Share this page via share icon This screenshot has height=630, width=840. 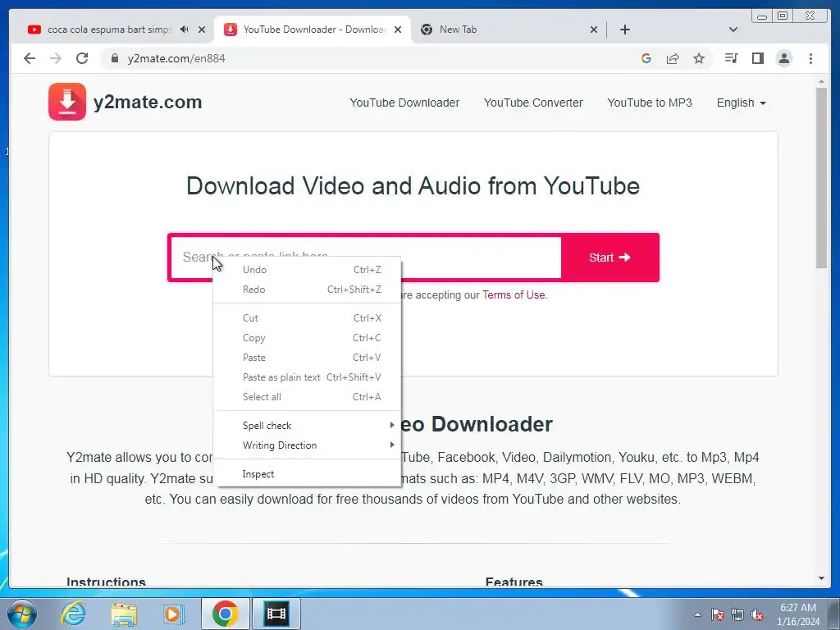tap(673, 58)
